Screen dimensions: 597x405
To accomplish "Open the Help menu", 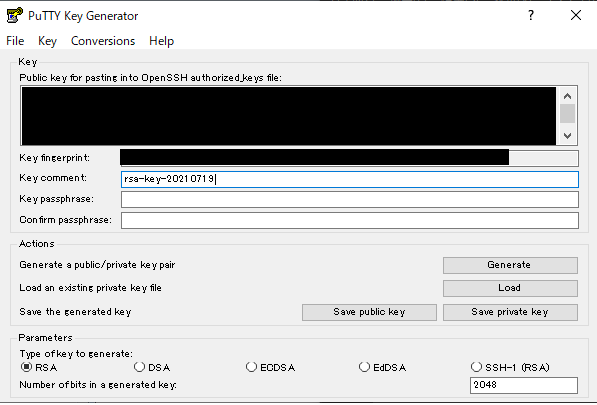I will point(161,41).
